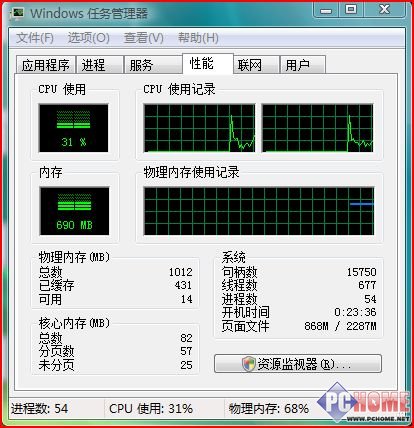Switch to the 联网 tab

pos(256,65)
